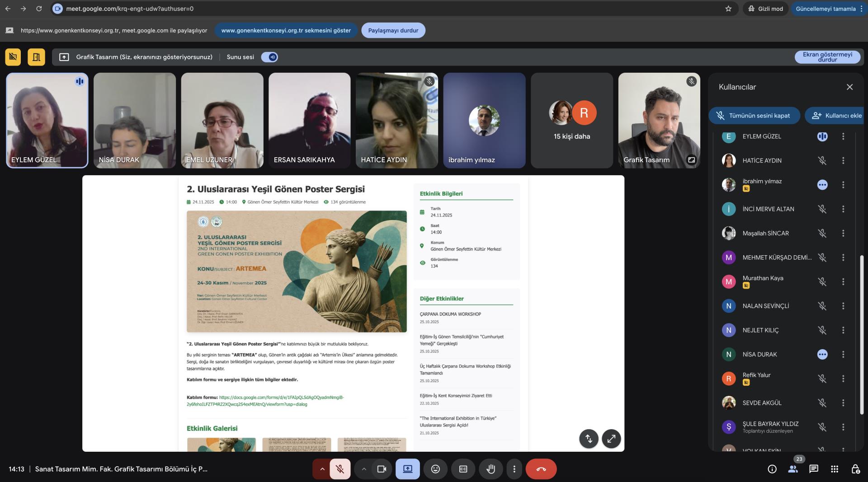Viewport: 868px width, 482px height.
Task: Turn on captions with the CC icon
Action: click(x=463, y=469)
